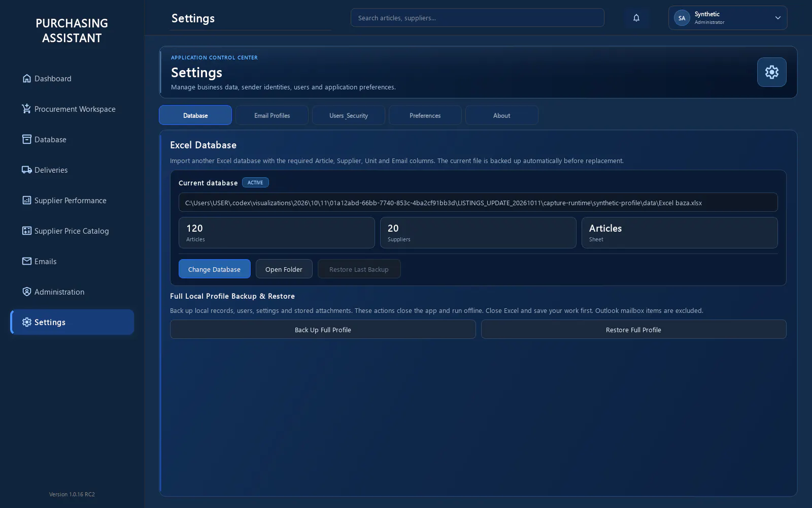The image size is (812, 508).
Task: Click Full Local Profile Backup & Restore heading
Action: tap(232, 296)
